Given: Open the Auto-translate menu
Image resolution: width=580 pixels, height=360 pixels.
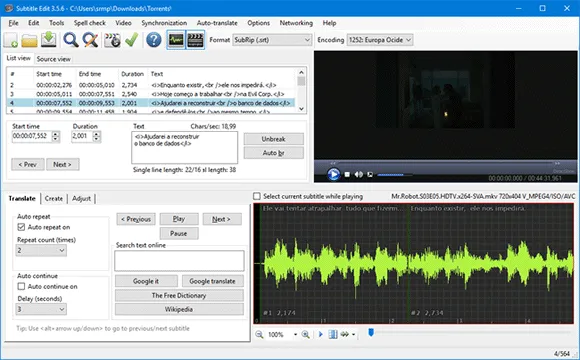Looking at the screenshot, I should coord(217,23).
